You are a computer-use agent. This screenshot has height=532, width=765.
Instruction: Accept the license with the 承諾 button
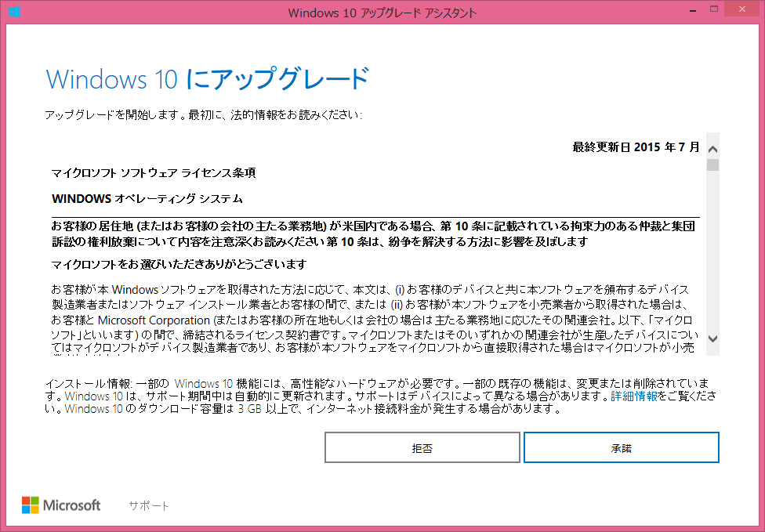(x=622, y=448)
